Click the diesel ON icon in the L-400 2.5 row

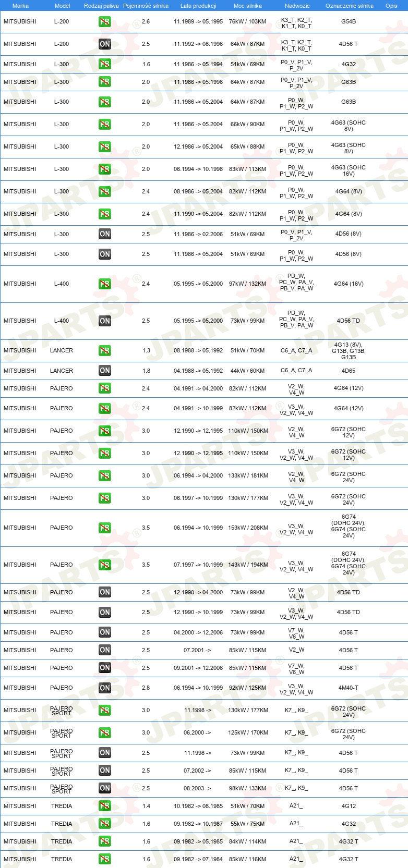coord(105,321)
